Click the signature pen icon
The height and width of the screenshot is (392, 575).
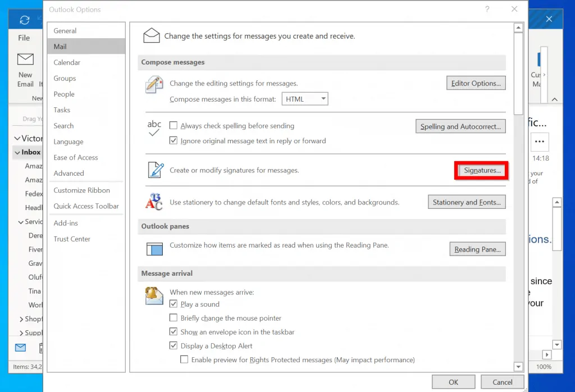pyautogui.click(x=156, y=170)
